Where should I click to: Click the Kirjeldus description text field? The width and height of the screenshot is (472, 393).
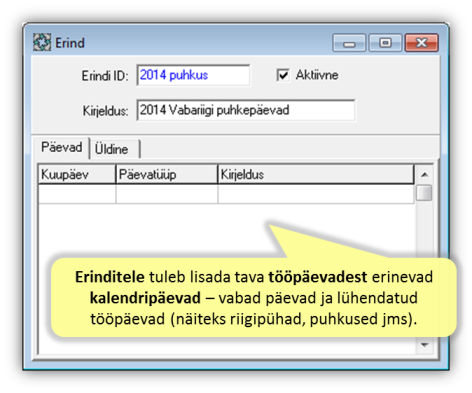coord(246,110)
